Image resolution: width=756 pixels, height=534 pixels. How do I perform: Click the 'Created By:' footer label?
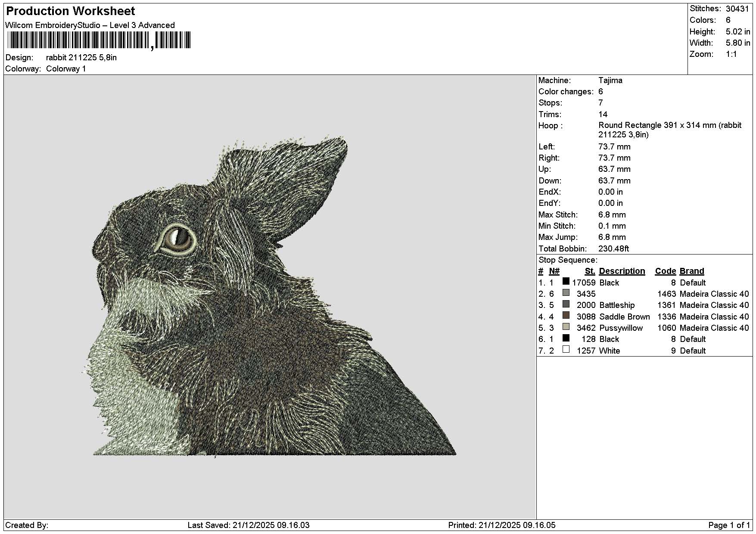coord(27,525)
